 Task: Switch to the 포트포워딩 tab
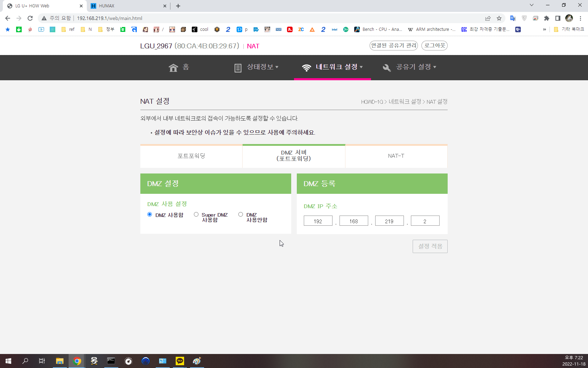(191, 156)
